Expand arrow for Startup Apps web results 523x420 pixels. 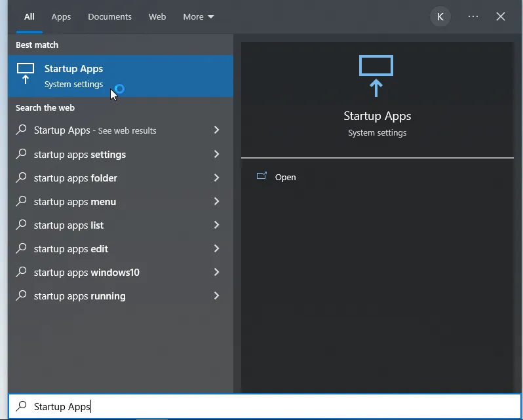(216, 130)
